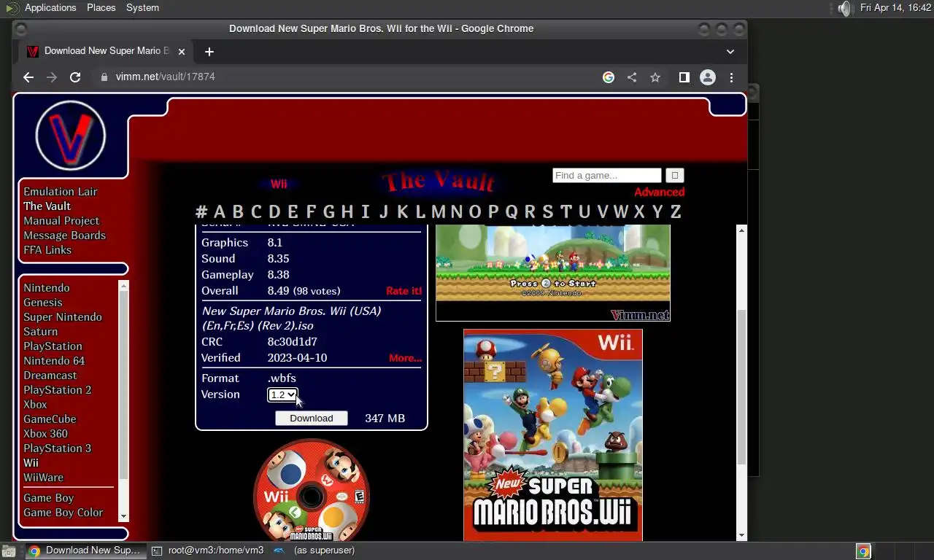Click the console list scroll down arrow

pyautogui.click(x=123, y=516)
